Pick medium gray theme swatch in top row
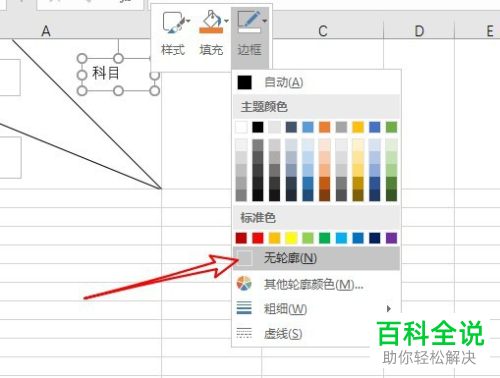This screenshot has height=378, width=500. pyautogui.click(x=341, y=127)
